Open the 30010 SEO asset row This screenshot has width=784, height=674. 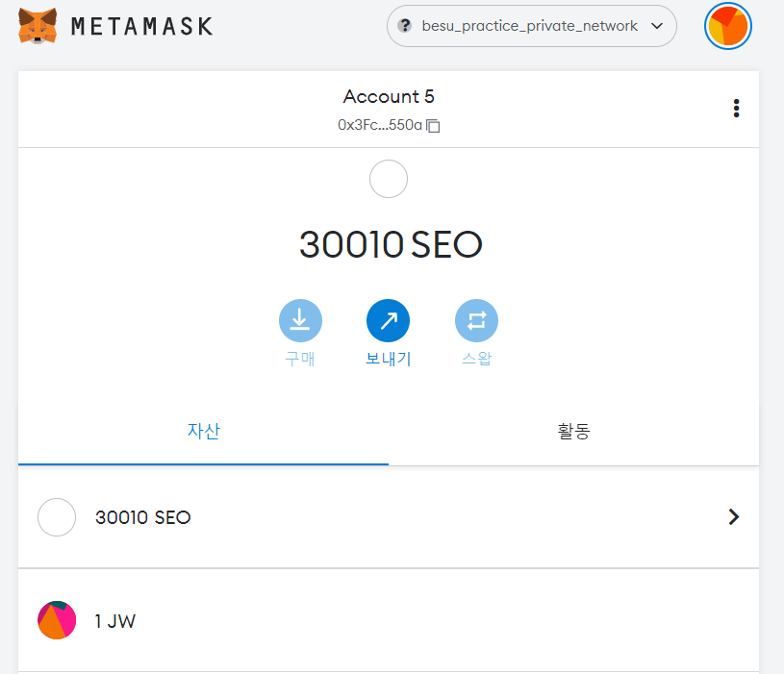tap(389, 517)
